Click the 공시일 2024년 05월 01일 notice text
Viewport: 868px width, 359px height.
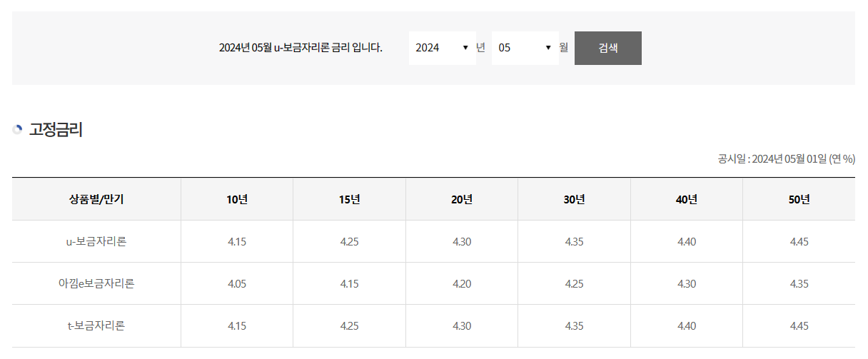coord(787,158)
